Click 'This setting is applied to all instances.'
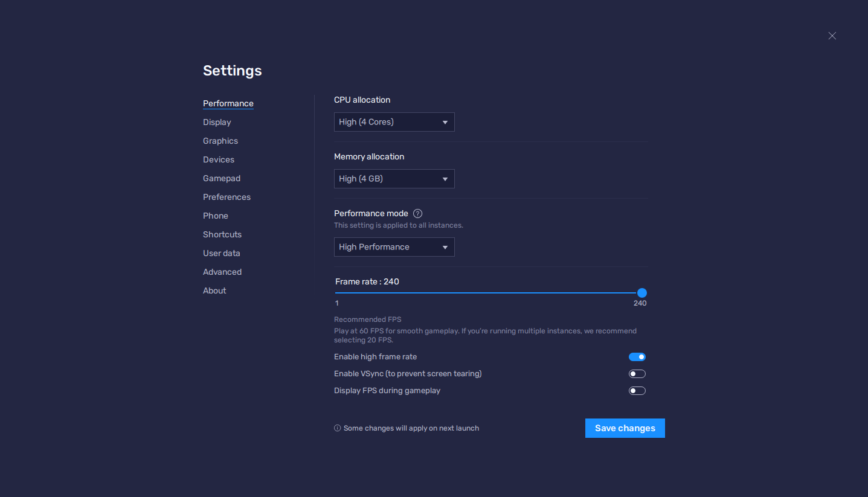Image resolution: width=868 pixels, height=497 pixels. tap(399, 225)
